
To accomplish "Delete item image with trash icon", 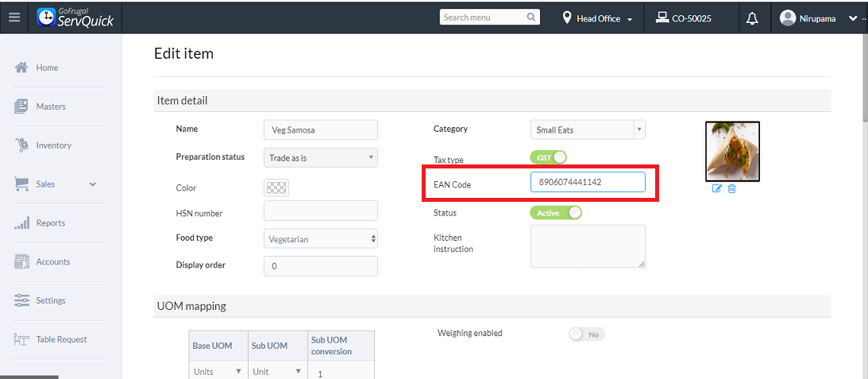I will pyautogui.click(x=731, y=188).
